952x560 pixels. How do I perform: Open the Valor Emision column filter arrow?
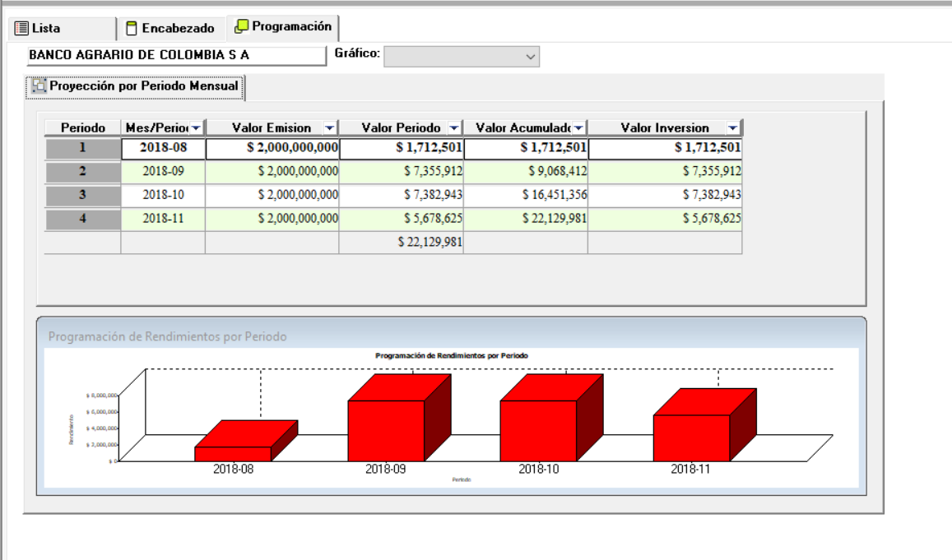(x=329, y=128)
